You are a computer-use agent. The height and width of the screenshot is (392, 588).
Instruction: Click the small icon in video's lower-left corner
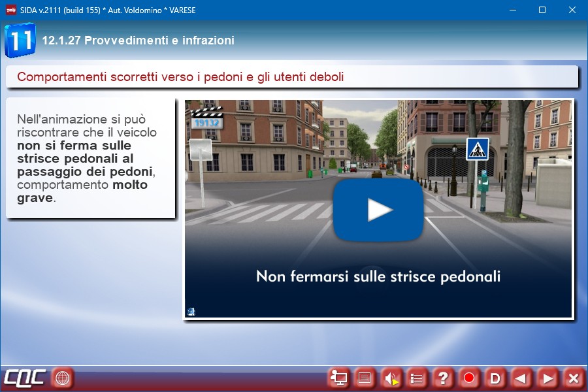point(191,312)
